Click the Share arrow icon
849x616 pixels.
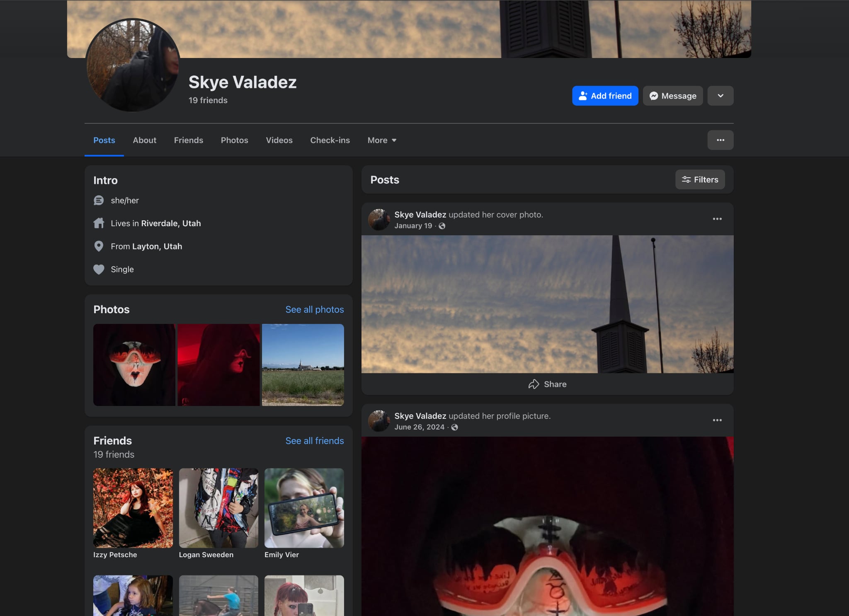pos(534,384)
